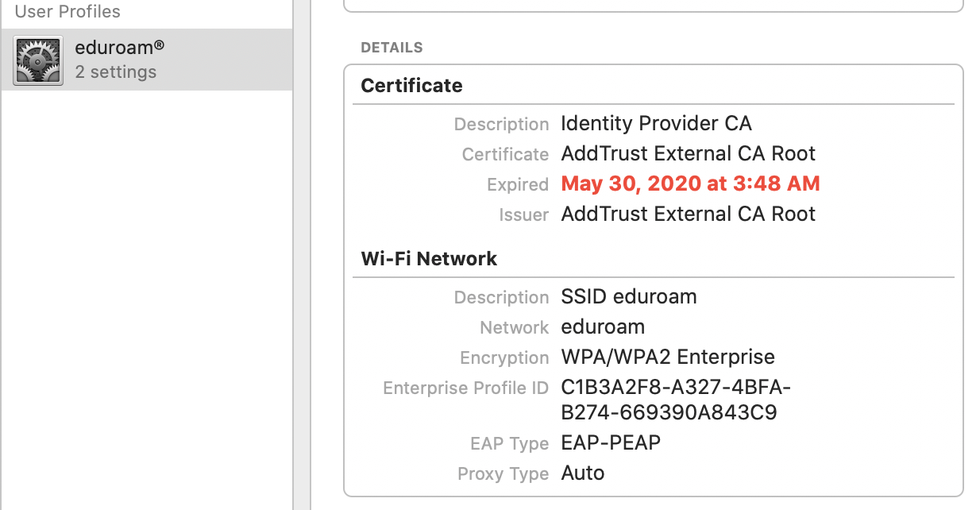Viewport: 980px width, 510px height.
Task: Click the EAP-PEAP type value
Action: (610, 442)
